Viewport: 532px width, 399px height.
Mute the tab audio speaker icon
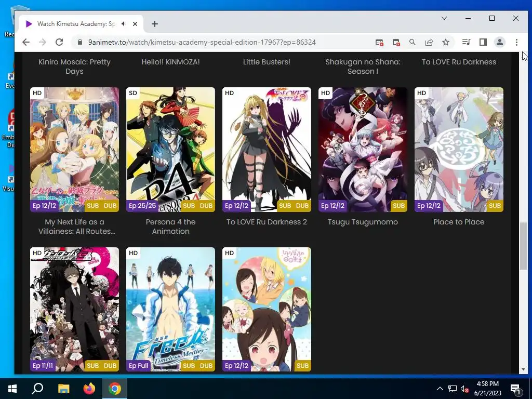(124, 24)
